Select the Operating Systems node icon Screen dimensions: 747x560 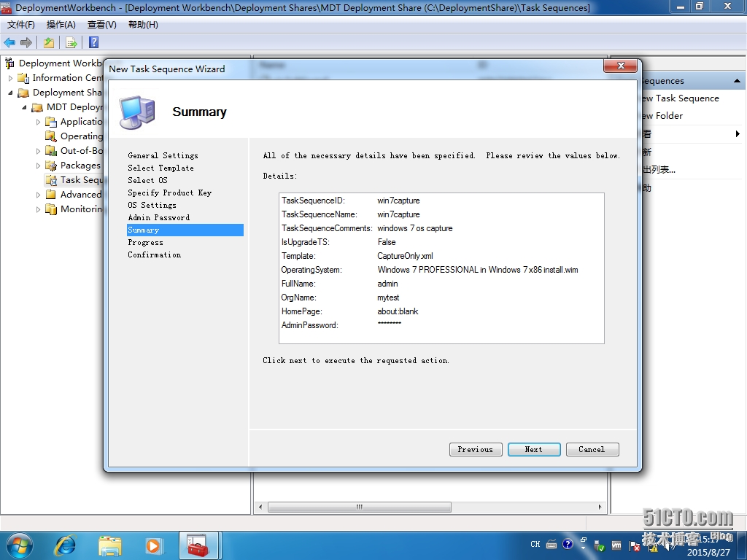point(51,136)
